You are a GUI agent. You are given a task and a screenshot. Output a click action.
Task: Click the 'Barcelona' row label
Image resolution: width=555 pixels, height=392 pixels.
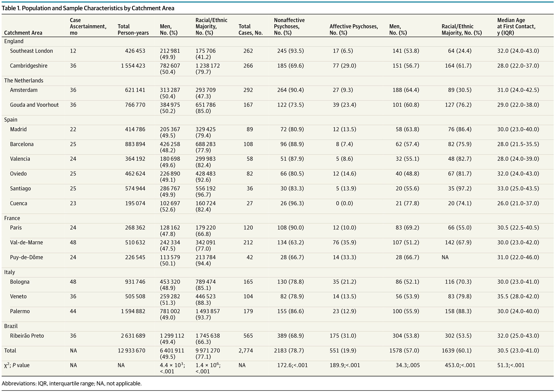22,144
